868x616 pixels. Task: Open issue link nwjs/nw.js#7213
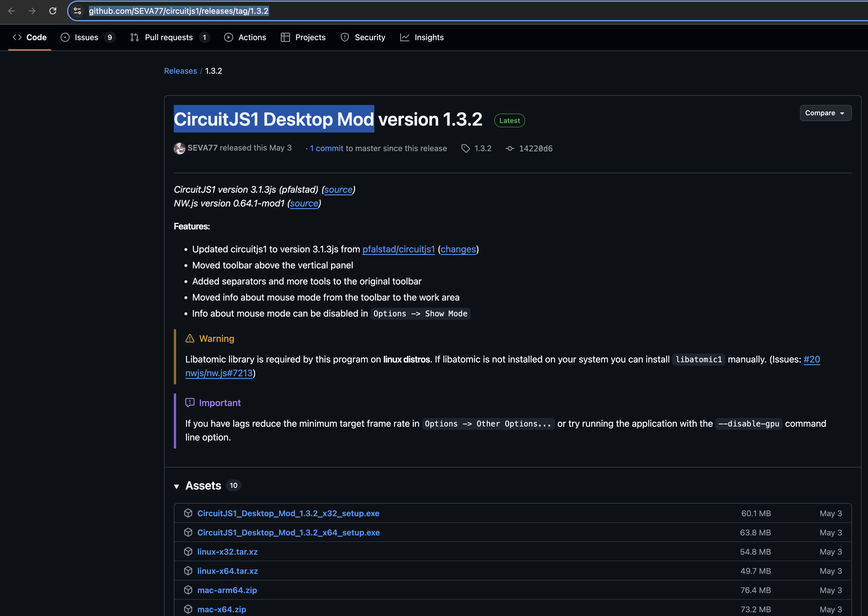[219, 373]
